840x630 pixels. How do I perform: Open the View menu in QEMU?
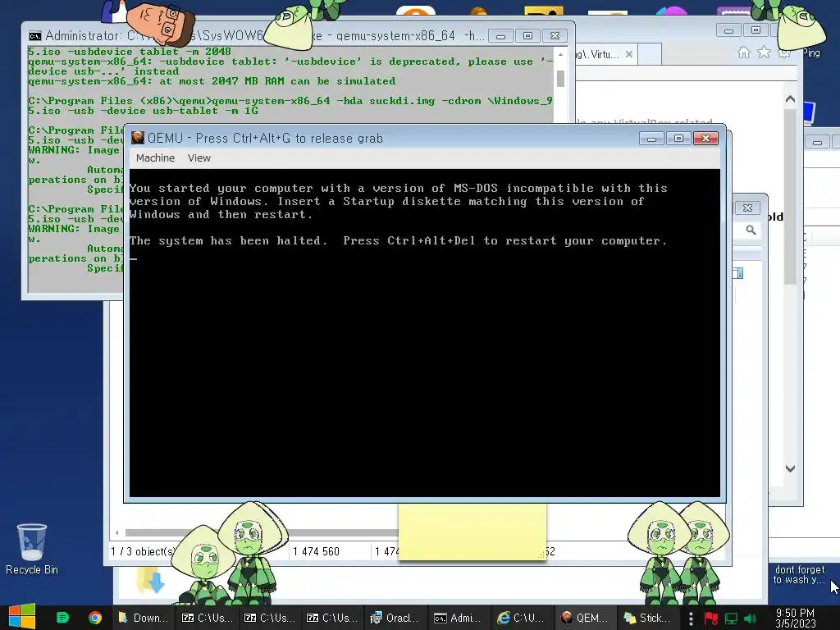199,158
